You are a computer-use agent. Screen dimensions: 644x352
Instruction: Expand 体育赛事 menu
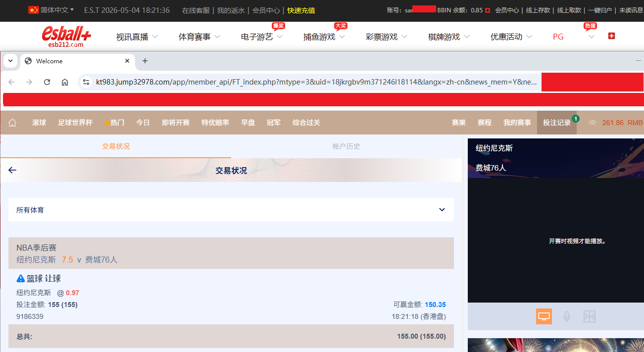click(x=199, y=37)
